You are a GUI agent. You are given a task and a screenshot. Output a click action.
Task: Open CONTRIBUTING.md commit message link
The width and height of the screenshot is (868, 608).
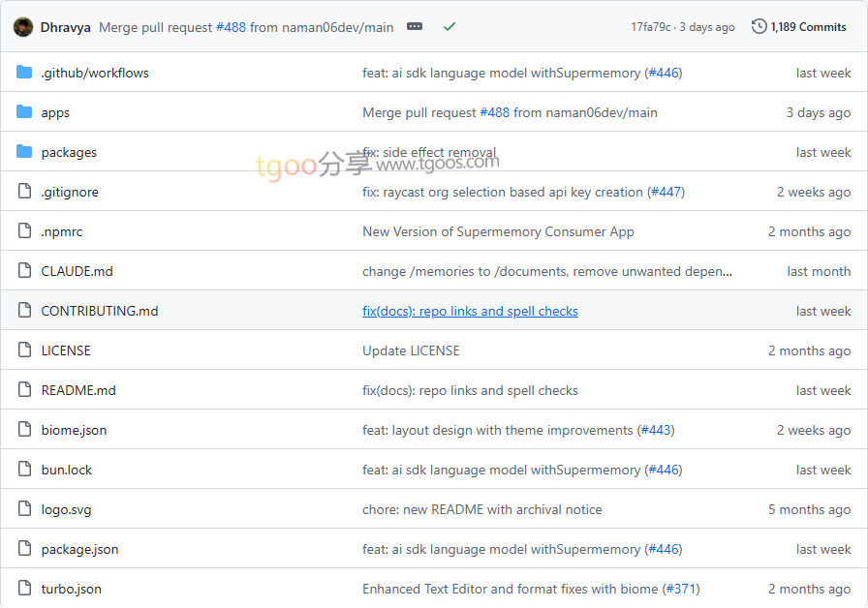(470, 311)
